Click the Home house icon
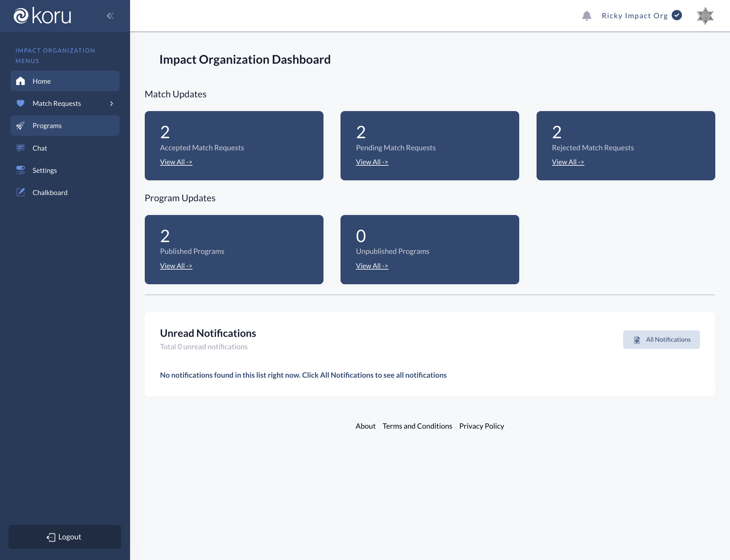The image size is (730, 560). coord(21,81)
